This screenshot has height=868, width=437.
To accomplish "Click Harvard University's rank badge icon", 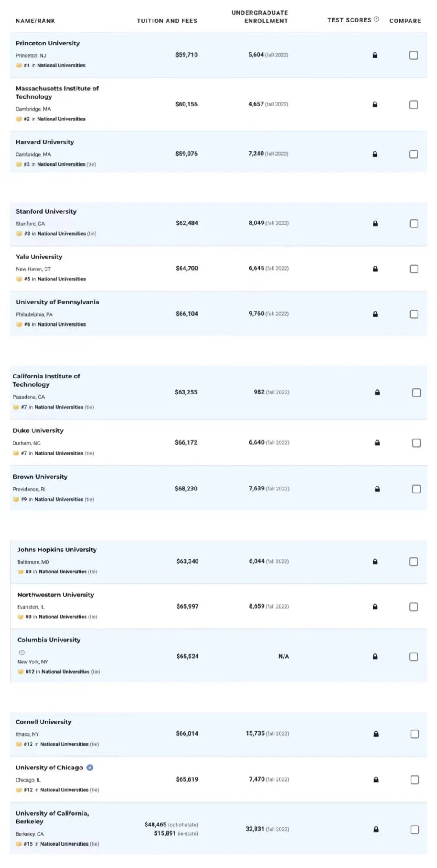I will point(19,164).
